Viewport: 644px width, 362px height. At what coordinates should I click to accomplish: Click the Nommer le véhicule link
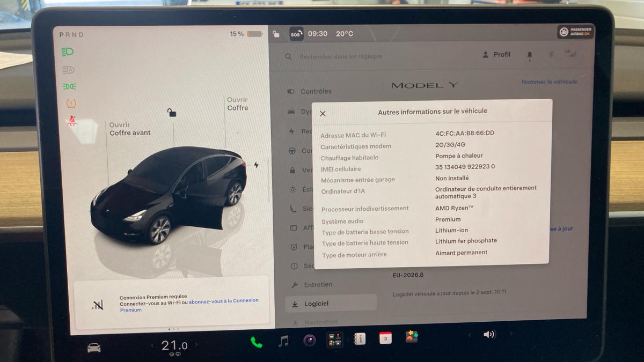coord(549,82)
